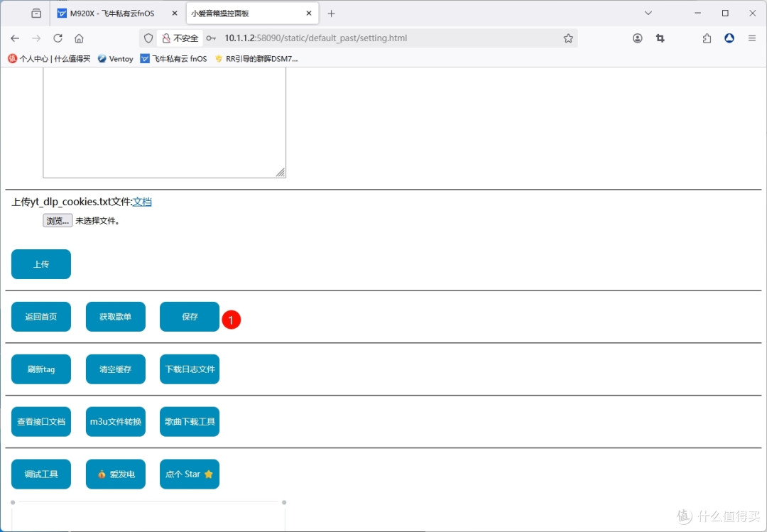Screen dimensions: 767x532
Task: Open the 个人中心 什么值得买 bookmark
Action: click(x=50, y=59)
